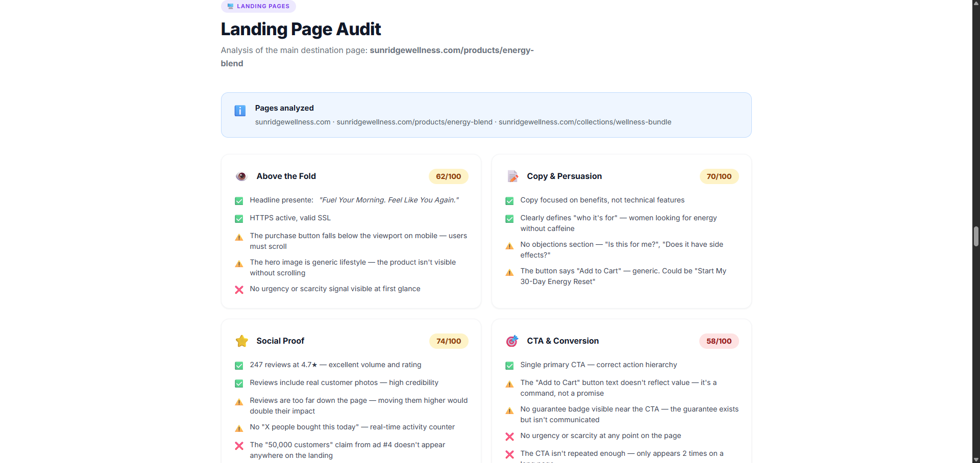Click warning icon beside No guarantee badge visible
980x463 pixels.
click(509, 410)
